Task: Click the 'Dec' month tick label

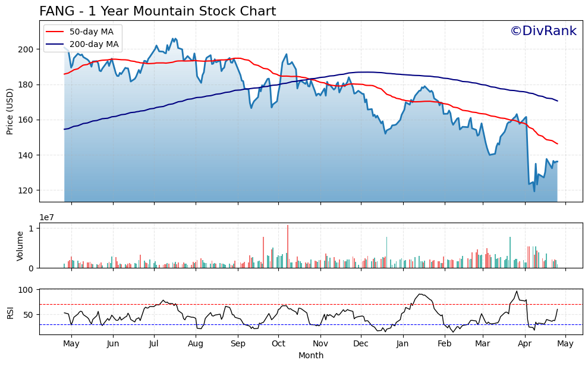Action: [x=361, y=343]
